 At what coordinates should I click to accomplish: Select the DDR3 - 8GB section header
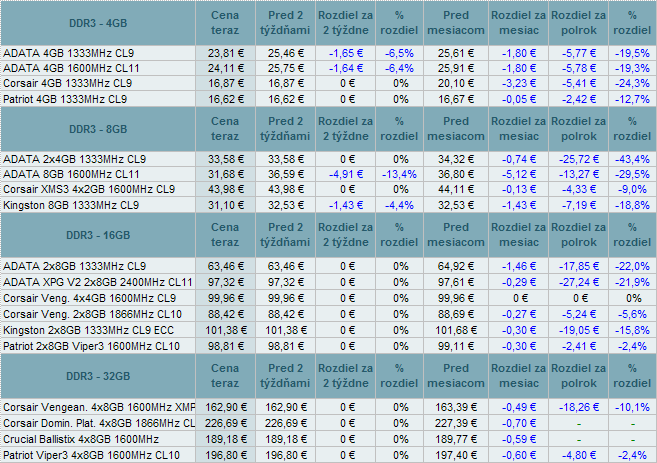tap(98, 129)
